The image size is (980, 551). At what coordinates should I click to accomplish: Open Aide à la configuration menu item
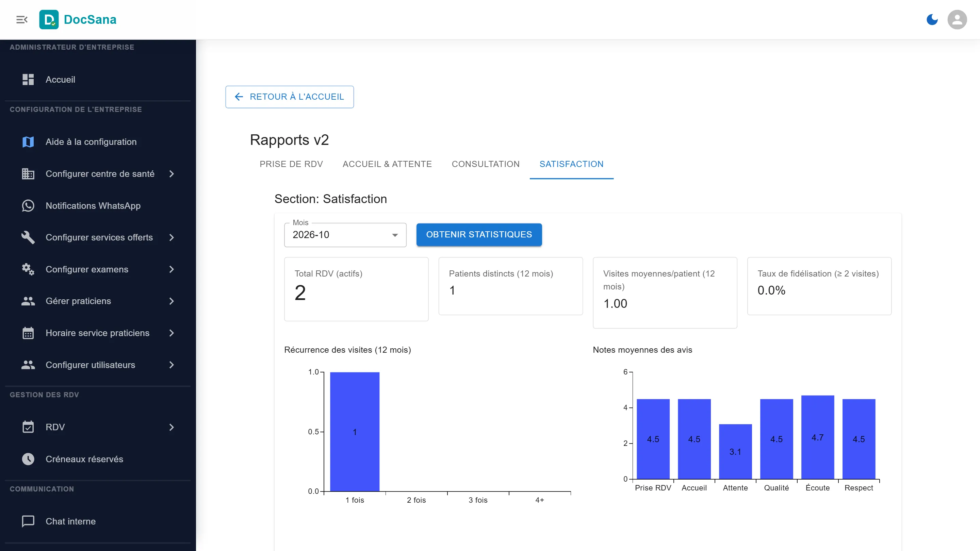(x=98, y=142)
